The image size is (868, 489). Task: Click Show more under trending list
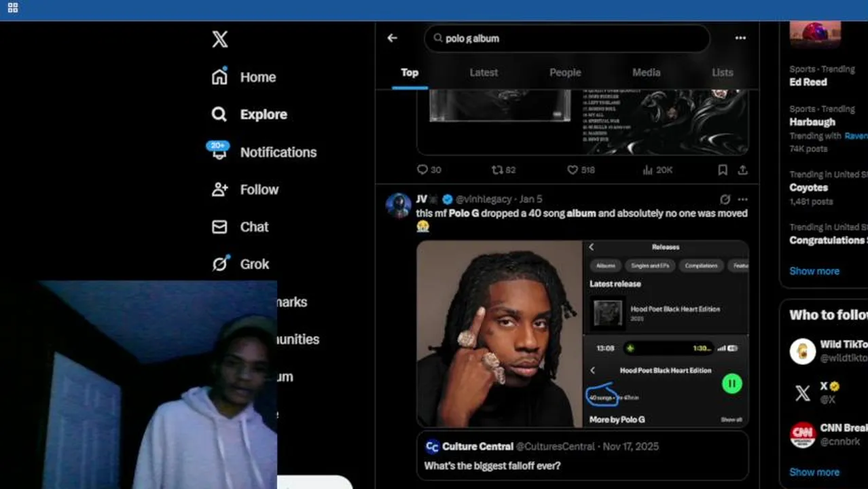tap(814, 271)
